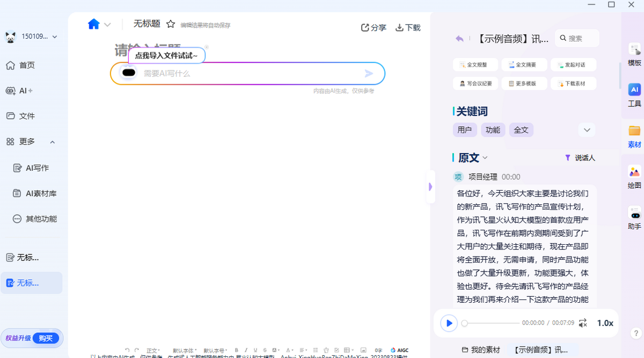Open the 素材 panel icon
644x358 pixels.
pos(634,135)
